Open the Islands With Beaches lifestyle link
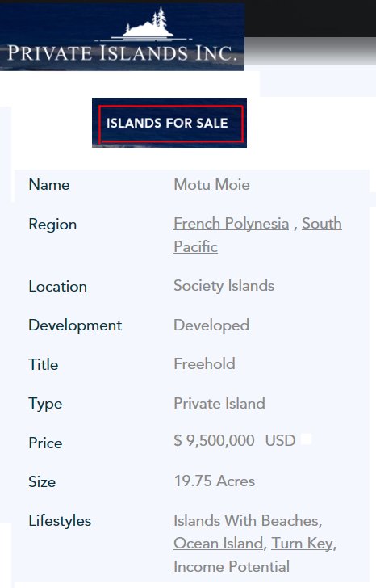Screen dimensions: 376x588 (246, 520)
